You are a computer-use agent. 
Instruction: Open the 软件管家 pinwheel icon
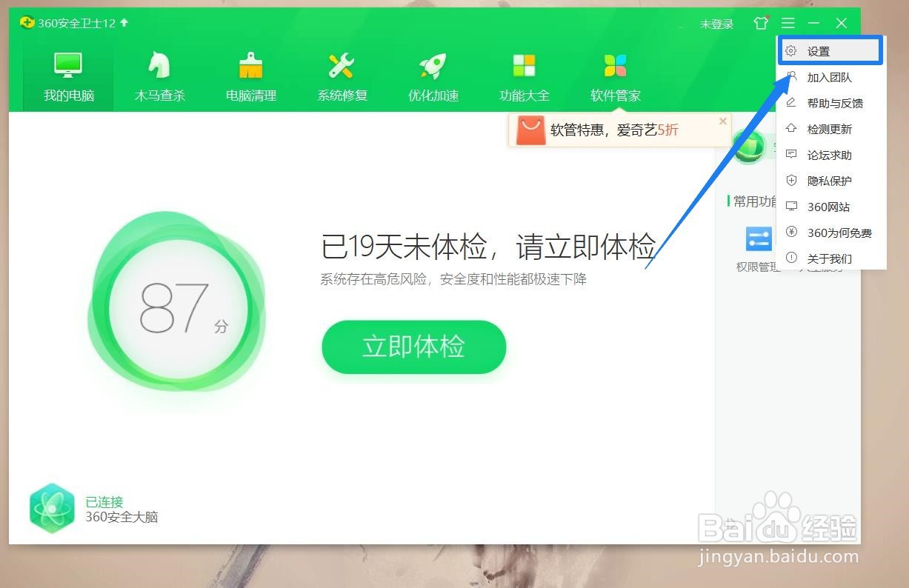(x=616, y=65)
